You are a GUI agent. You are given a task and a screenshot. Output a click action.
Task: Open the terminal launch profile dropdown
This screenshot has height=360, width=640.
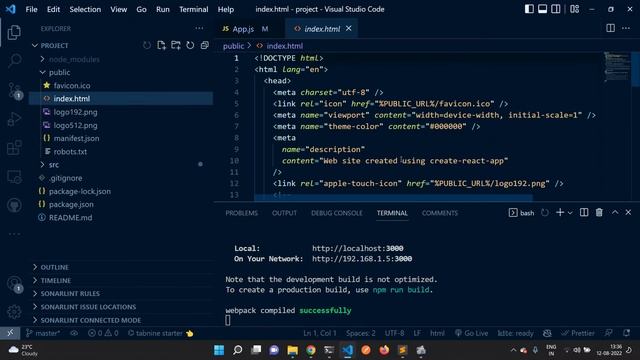[x=570, y=213]
